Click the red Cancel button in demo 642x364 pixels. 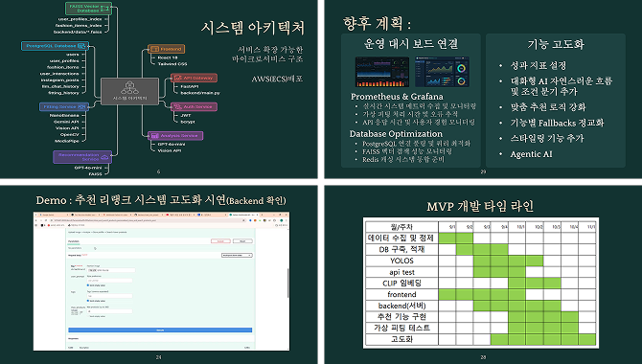[x=220, y=241]
